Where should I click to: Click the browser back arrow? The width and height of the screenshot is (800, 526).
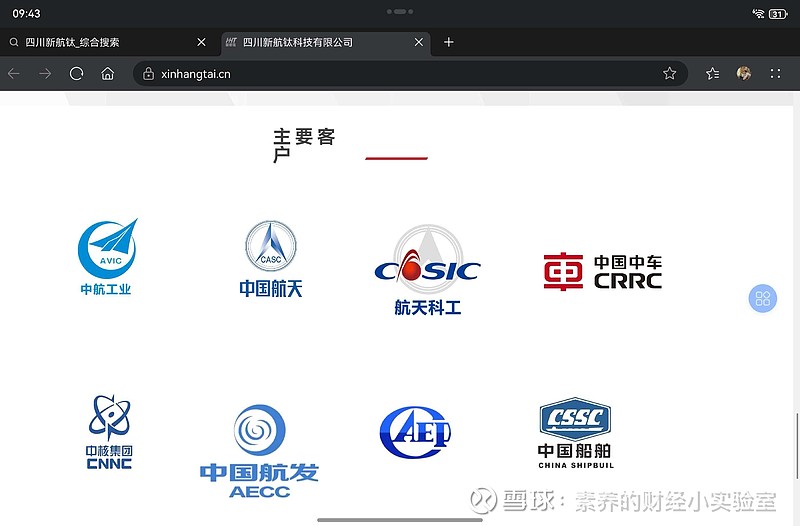pyautogui.click(x=14, y=73)
